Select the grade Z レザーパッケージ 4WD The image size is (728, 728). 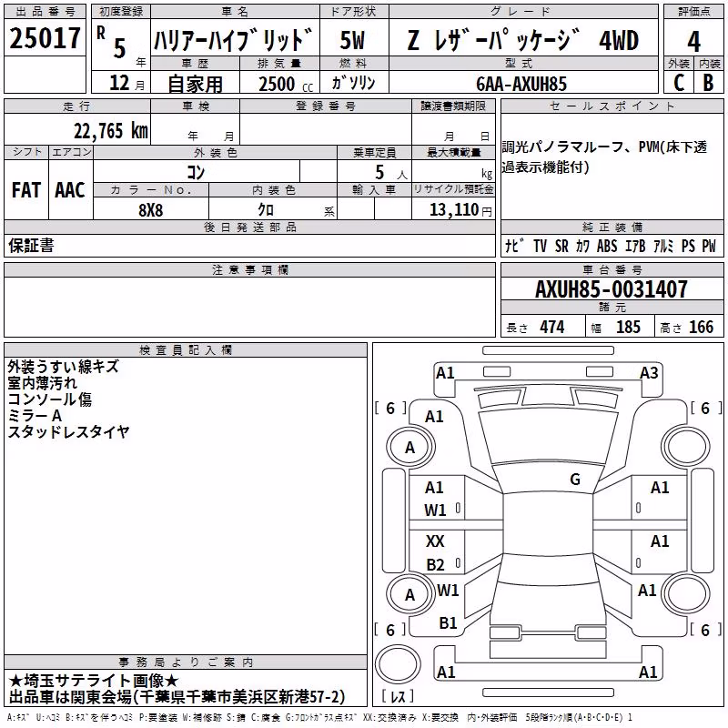[523, 40]
